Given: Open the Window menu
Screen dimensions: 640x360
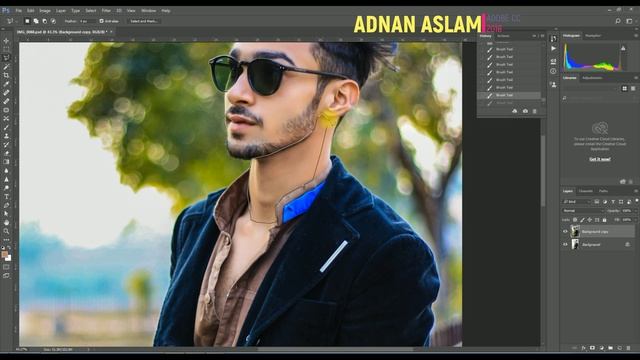Looking at the screenshot, I should (148, 11).
